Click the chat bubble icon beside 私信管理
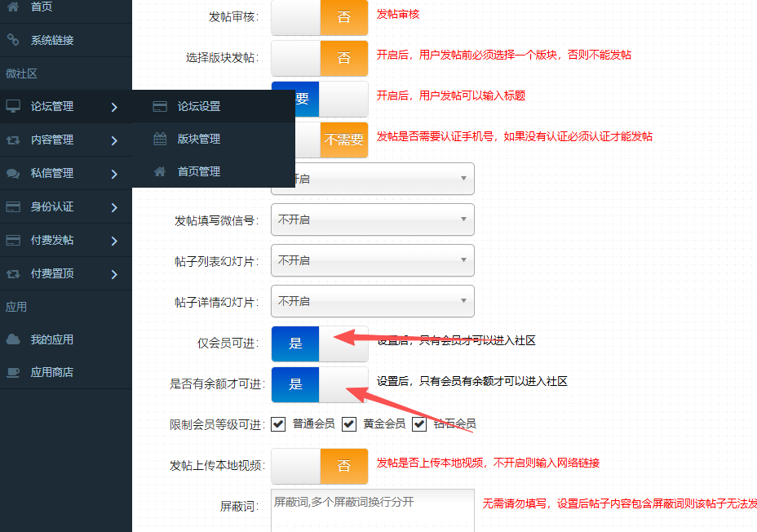The height and width of the screenshot is (532, 757). coord(13,173)
